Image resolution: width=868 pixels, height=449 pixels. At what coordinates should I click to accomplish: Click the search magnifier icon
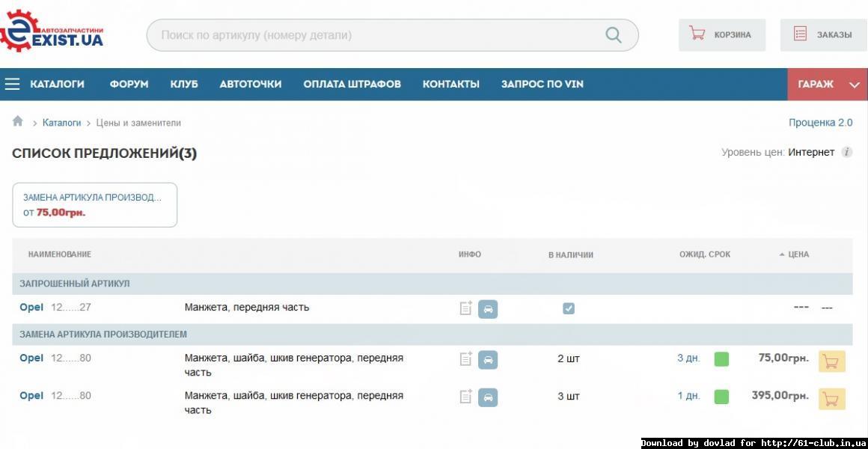pyautogui.click(x=613, y=35)
